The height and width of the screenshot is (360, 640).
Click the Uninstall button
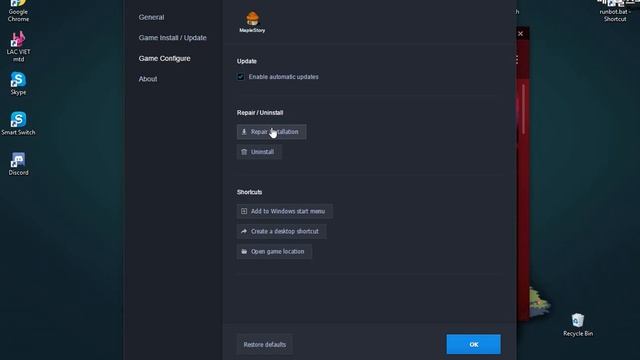259,152
